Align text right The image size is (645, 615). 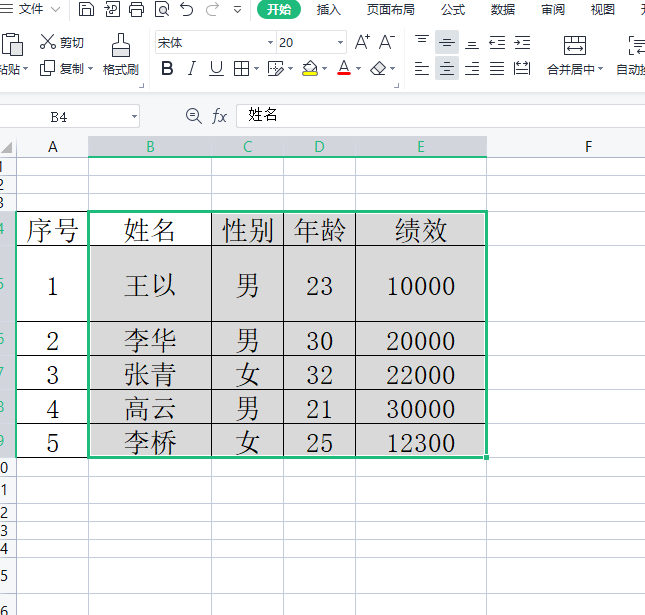(472, 68)
